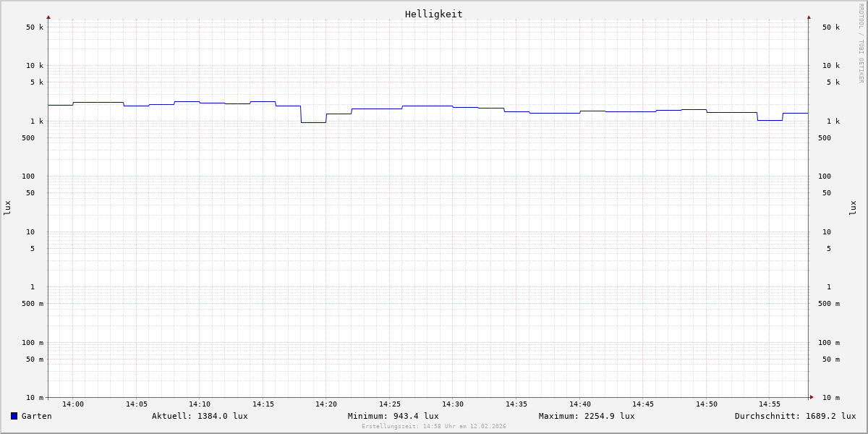Click the left axis 500 label
Screen dimensions: 868x434
click(x=28, y=138)
